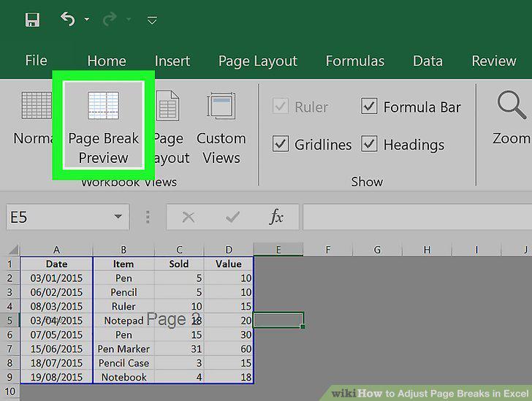Open the Undo history dropdown arrow

tap(87, 19)
